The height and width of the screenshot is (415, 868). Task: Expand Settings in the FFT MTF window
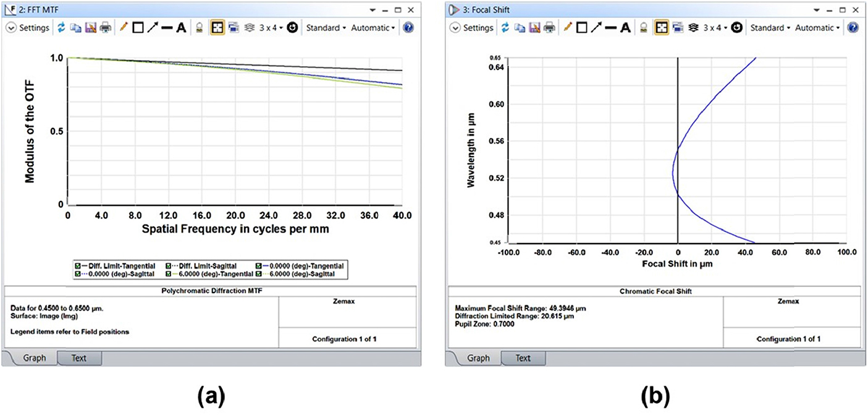[28, 28]
